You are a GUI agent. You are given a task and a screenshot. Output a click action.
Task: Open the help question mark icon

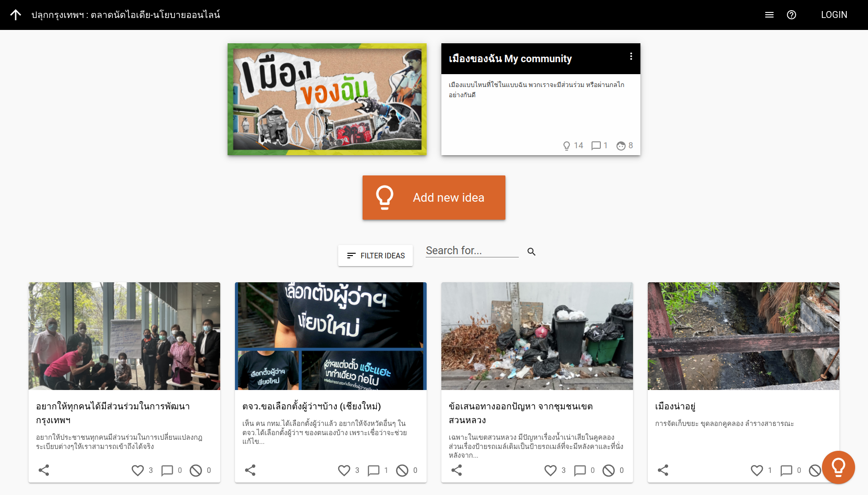point(791,15)
